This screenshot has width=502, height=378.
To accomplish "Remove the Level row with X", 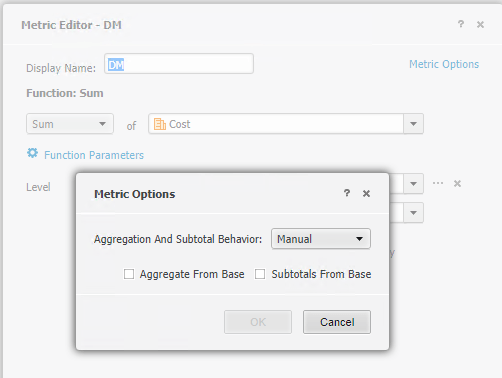I will 457,183.
